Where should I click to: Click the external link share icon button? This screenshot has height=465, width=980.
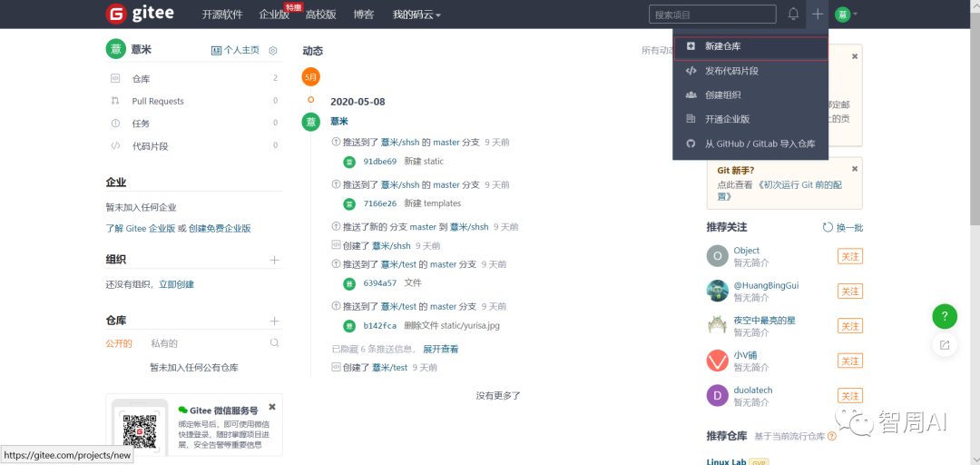945,345
